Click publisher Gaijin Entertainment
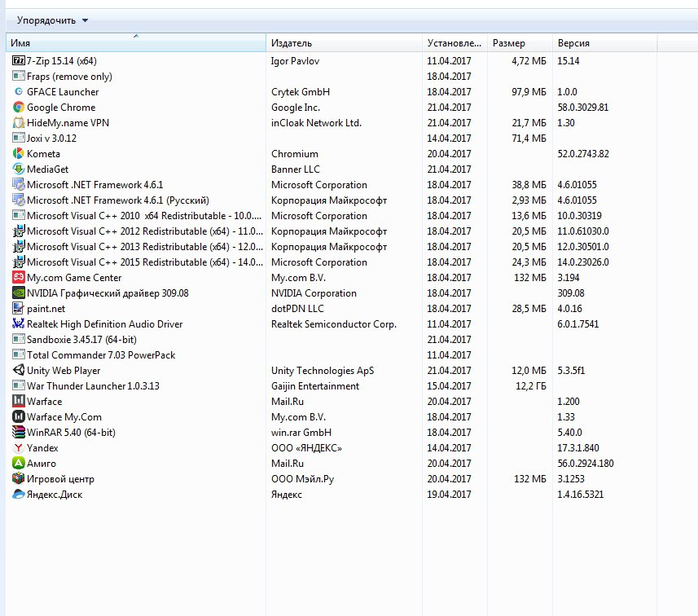The image size is (698, 616). pyautogui.click(x=315, y=386)
